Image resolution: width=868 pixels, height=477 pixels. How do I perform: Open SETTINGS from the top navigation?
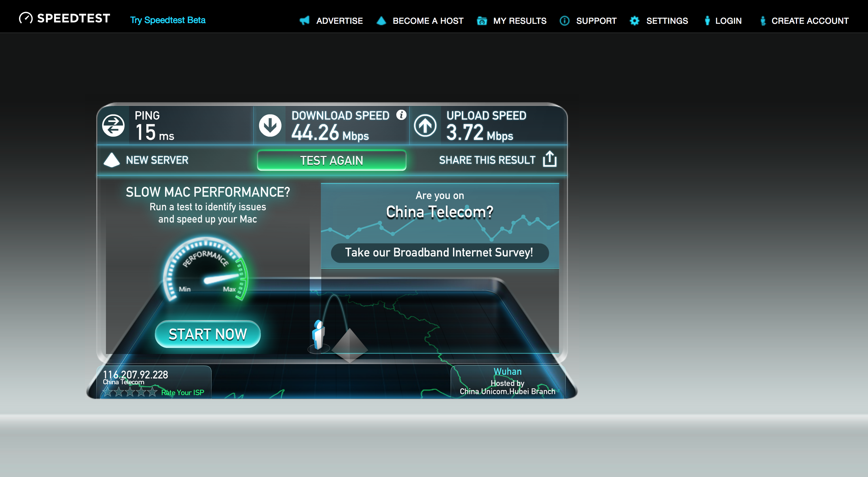pyautogui.click(x=667, y=21)
